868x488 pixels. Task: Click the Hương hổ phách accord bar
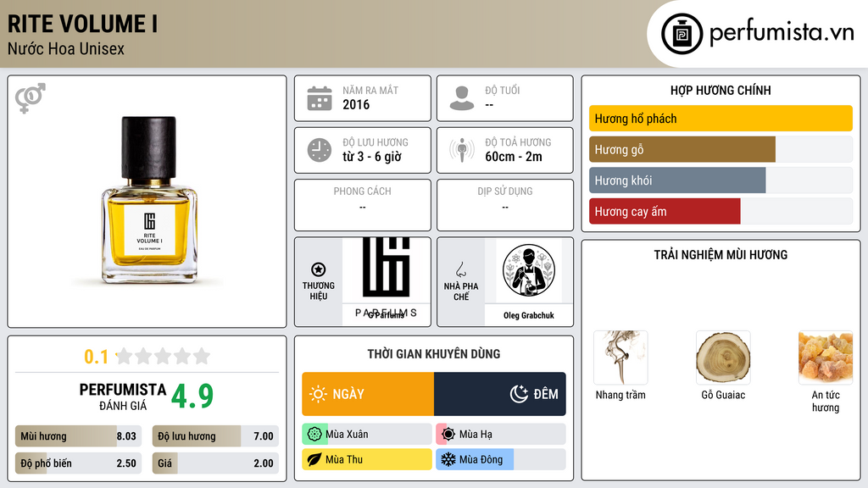721,119
